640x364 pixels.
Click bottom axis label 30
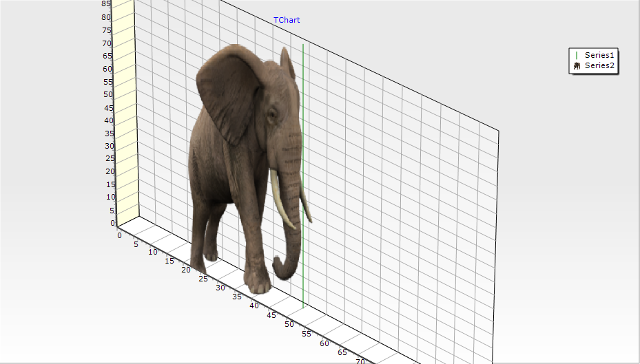pos(220,288)
